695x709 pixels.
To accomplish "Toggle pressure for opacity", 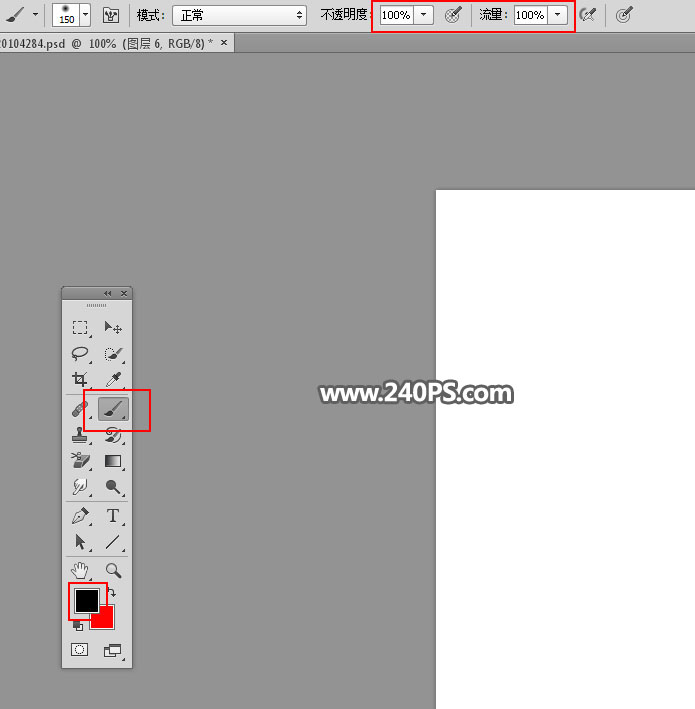I will point(453,15).
